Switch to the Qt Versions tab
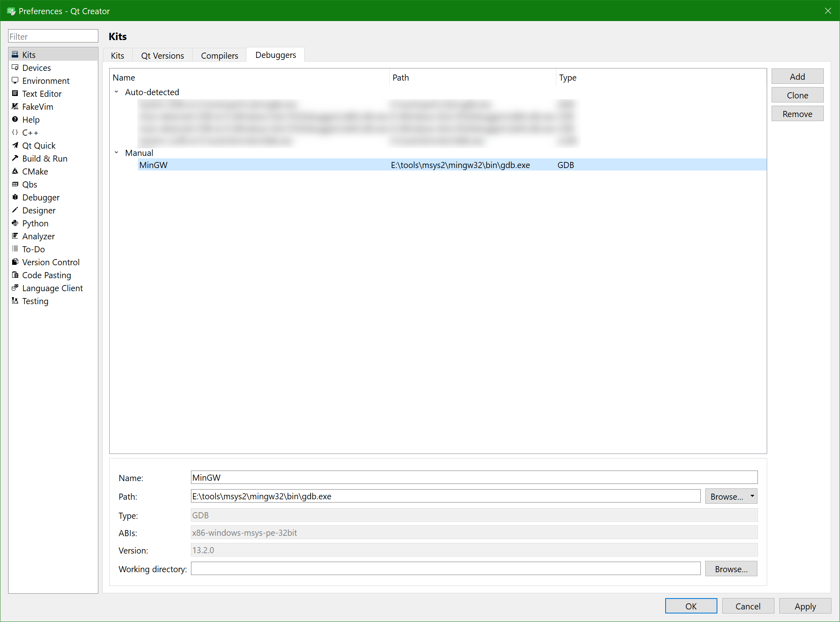 163,55
